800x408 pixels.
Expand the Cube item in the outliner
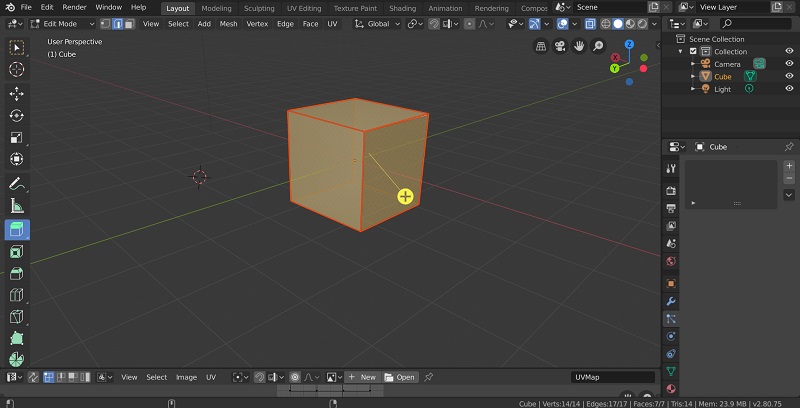(692, 77)
